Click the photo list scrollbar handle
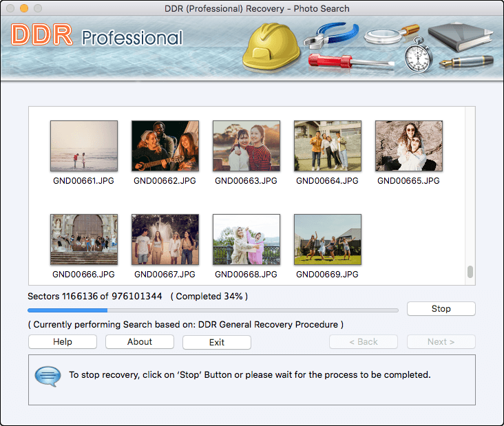This screenshot has height=426, width=504. 470,272
